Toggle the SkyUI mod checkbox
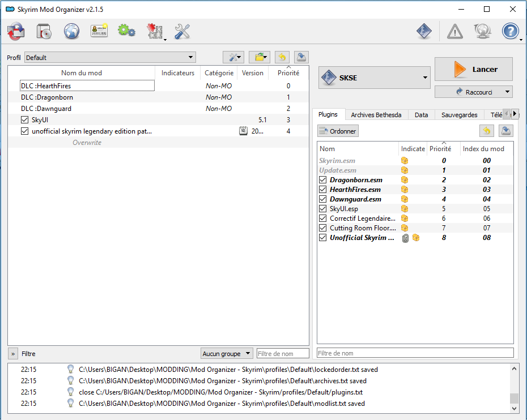Image resolution: width=527 pixels, height=420 pixels. tap(24, 119)
